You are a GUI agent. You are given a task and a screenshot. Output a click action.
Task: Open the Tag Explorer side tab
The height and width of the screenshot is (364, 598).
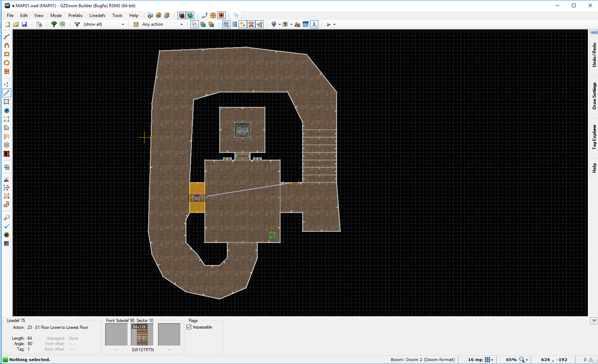(x=594, y=137)
